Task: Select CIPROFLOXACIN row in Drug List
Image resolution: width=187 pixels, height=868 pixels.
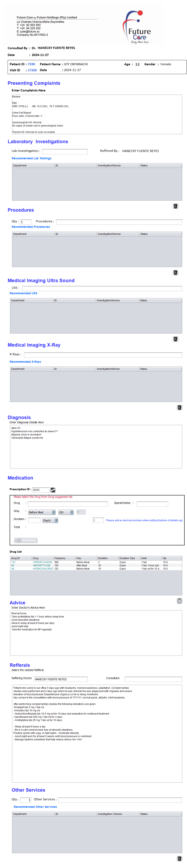Action: point(42,562)
